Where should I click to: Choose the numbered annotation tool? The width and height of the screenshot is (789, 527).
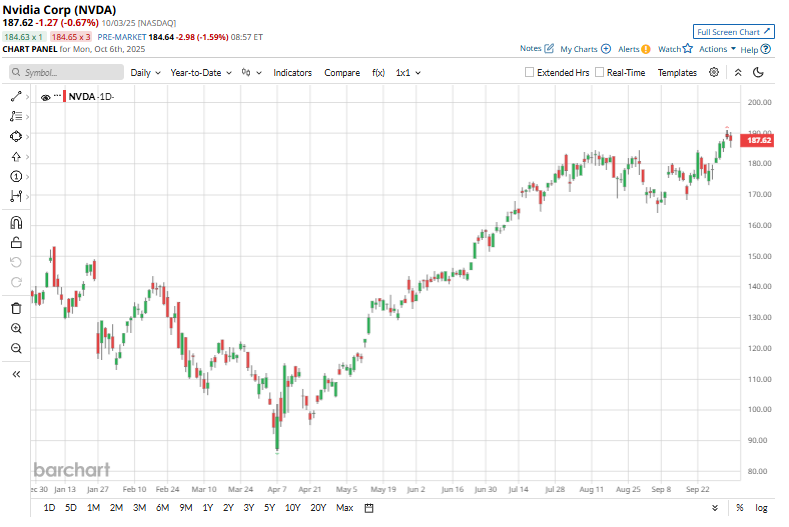(x=16, y=176)
